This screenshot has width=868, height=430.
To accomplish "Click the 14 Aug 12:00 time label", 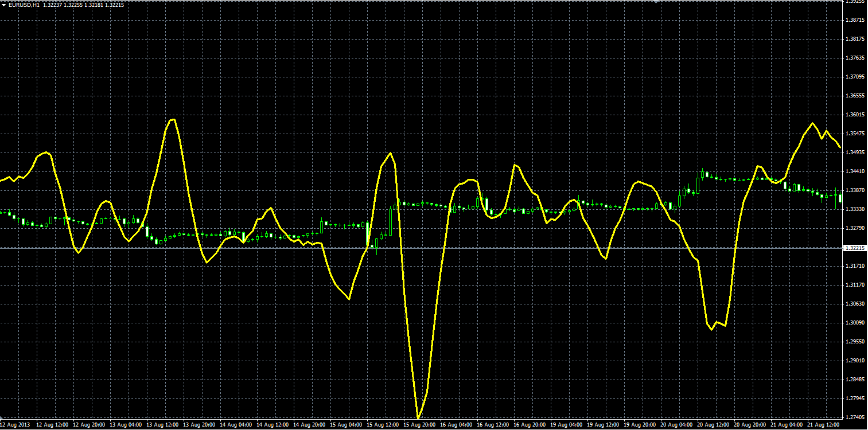I will pyautogui.click(x=273, y=425).
